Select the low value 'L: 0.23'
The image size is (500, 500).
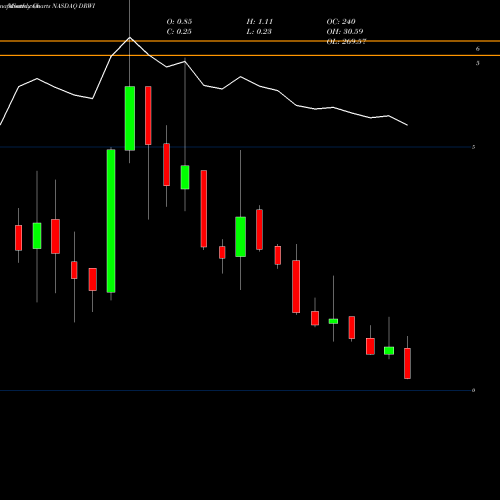(x=259, y=32)
